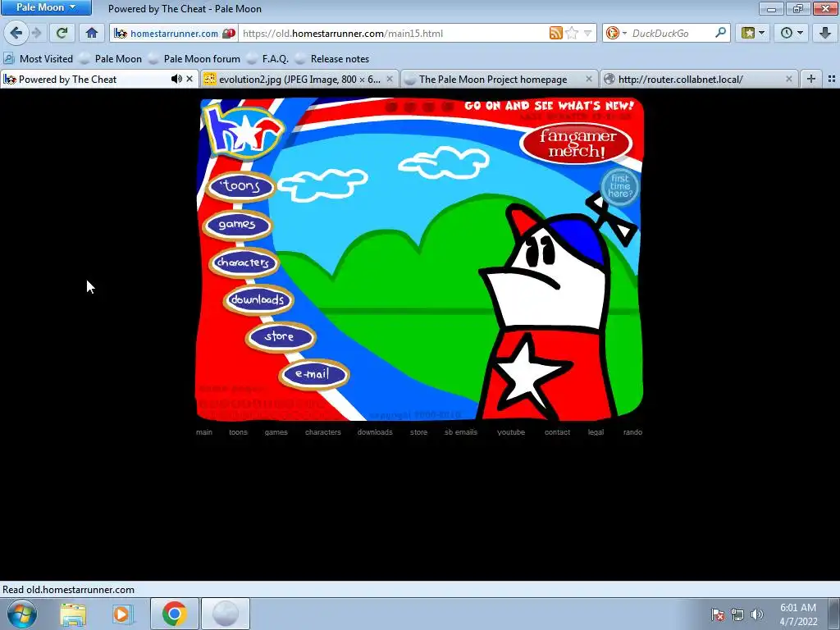Open the RSS feed icon in address bar

(555, 33)
